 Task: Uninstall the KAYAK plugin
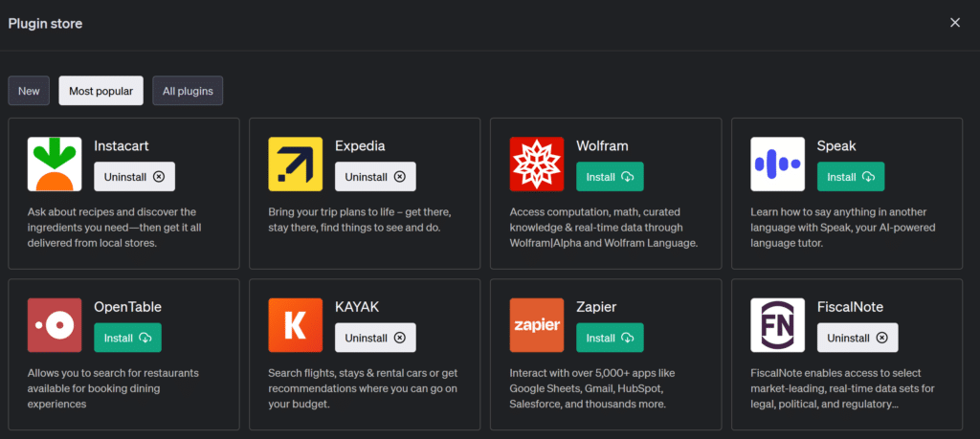click(375, 338)
